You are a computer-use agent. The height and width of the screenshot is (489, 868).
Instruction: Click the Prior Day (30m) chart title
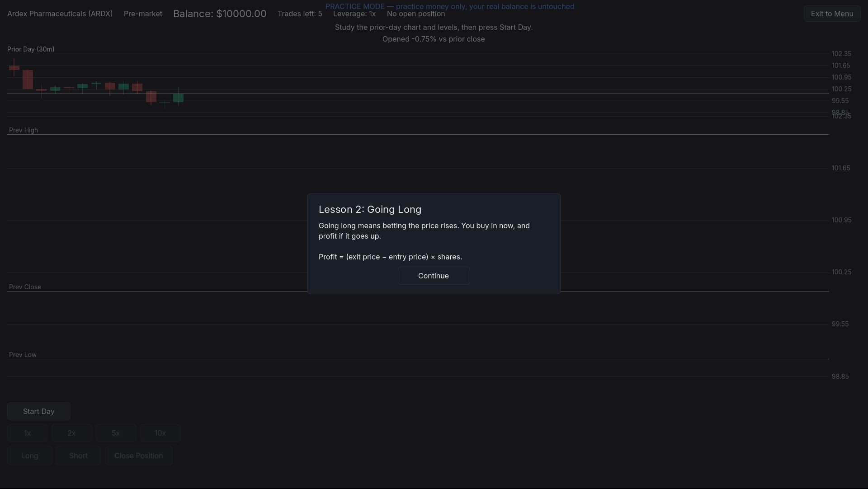coord(31,49)
